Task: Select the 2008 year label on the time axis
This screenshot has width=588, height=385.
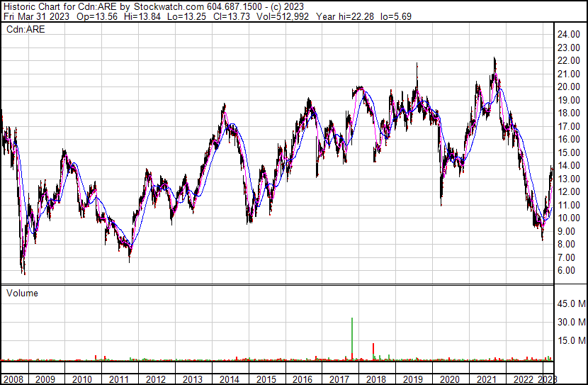Action: [12, 379]
